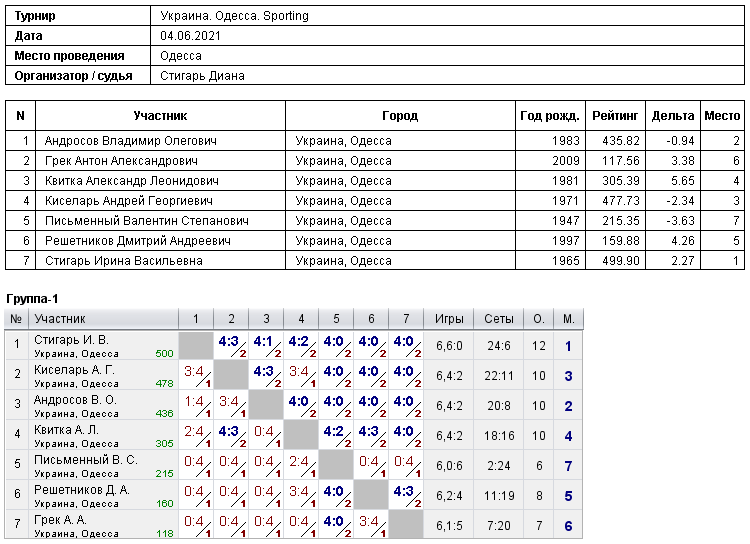Click the Участник column header in group table
This screenshot has height=544, width=750.
[x=60, y=319]
